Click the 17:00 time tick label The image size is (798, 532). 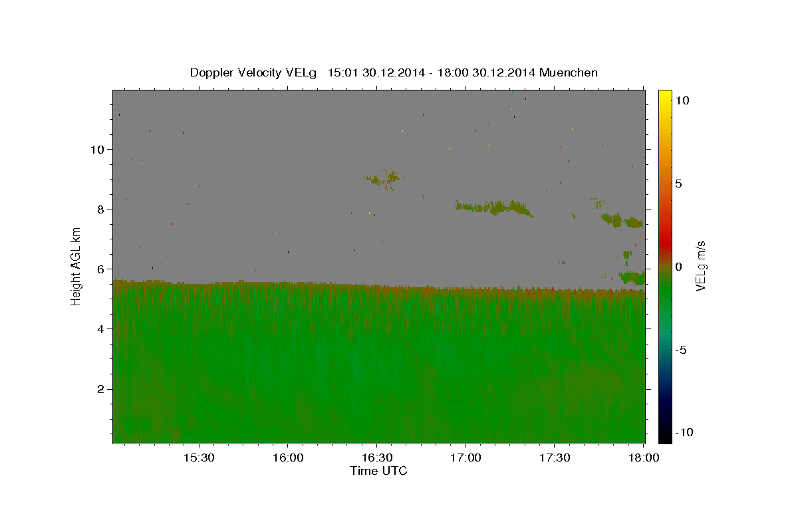[465, 458]
